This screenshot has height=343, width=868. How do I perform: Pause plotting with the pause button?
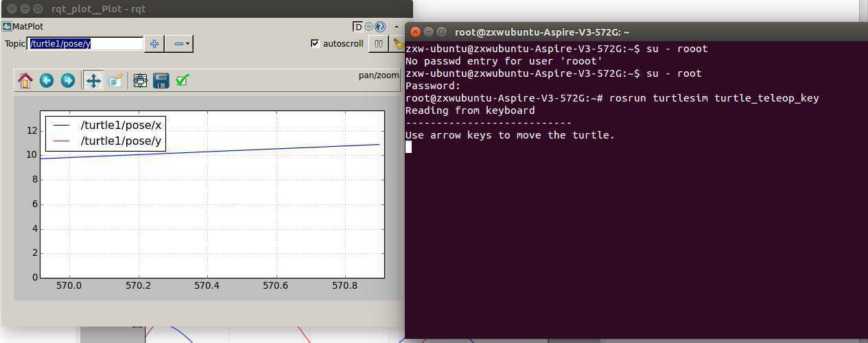tap(379, 44)
